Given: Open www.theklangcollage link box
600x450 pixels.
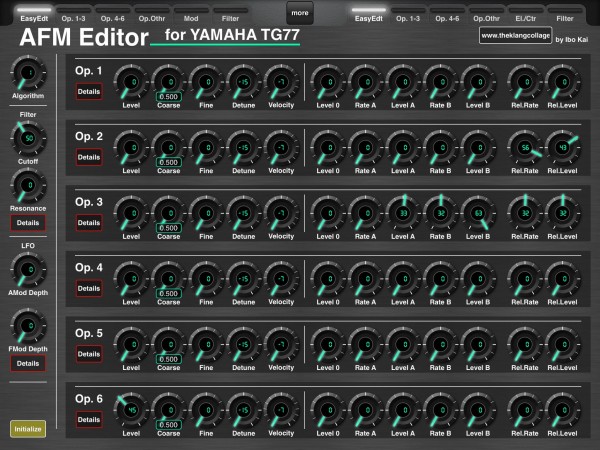Looking at the screenshot, I should [x=515, y=36].
